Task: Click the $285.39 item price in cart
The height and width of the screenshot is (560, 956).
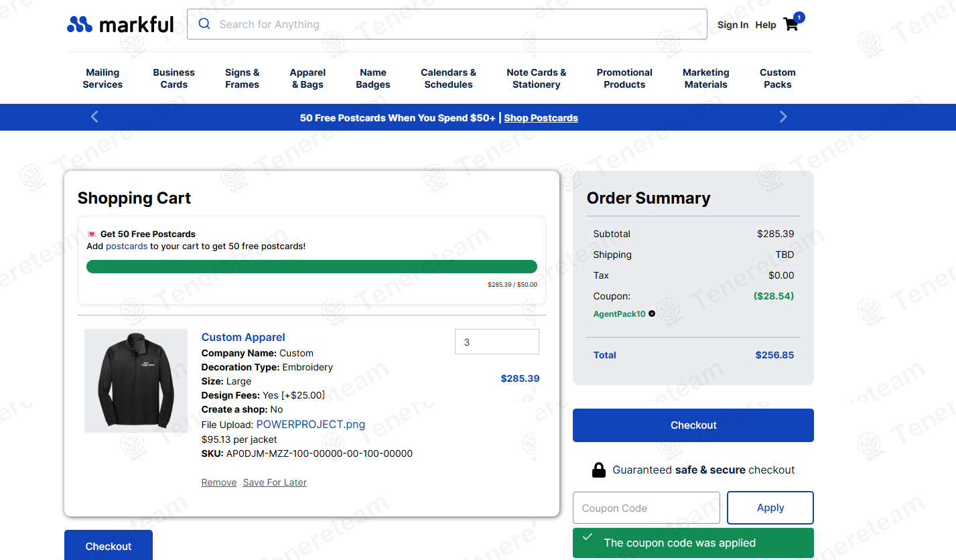Action: click(x=520, y=378)
